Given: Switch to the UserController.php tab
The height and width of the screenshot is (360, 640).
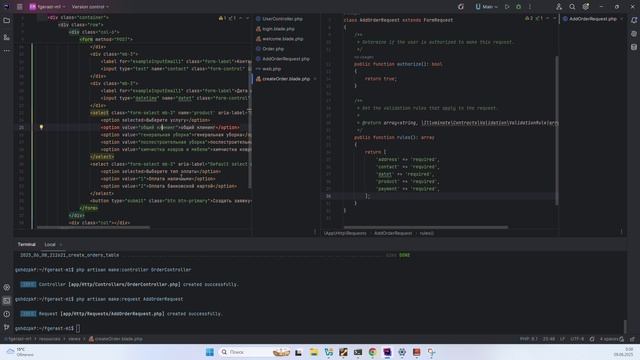Looking at the screenshot, I should (x=282, y=19).
